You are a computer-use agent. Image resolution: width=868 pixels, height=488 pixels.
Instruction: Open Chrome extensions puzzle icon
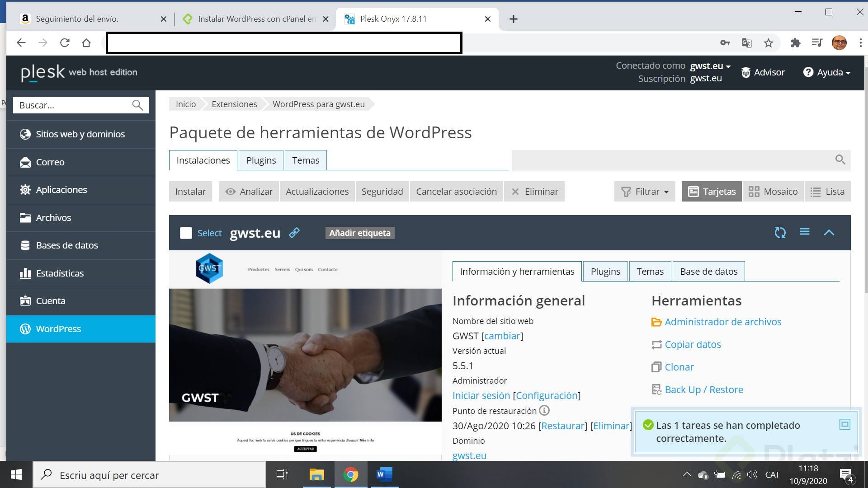pyautogui.click(x=795, y=43)
